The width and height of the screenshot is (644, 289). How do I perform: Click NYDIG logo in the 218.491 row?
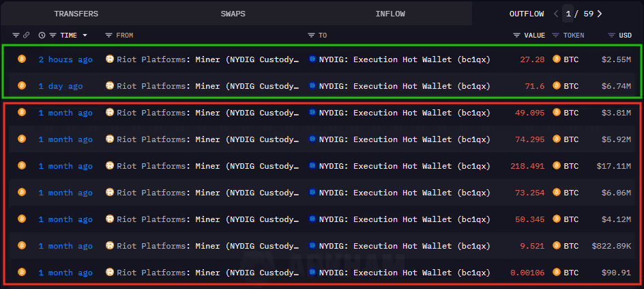[x=312, y=165]
